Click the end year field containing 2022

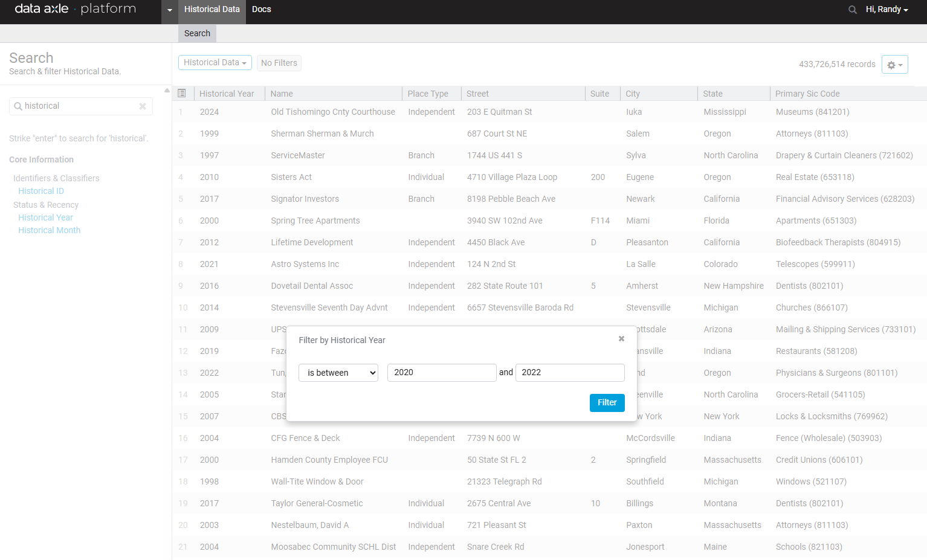569,373
